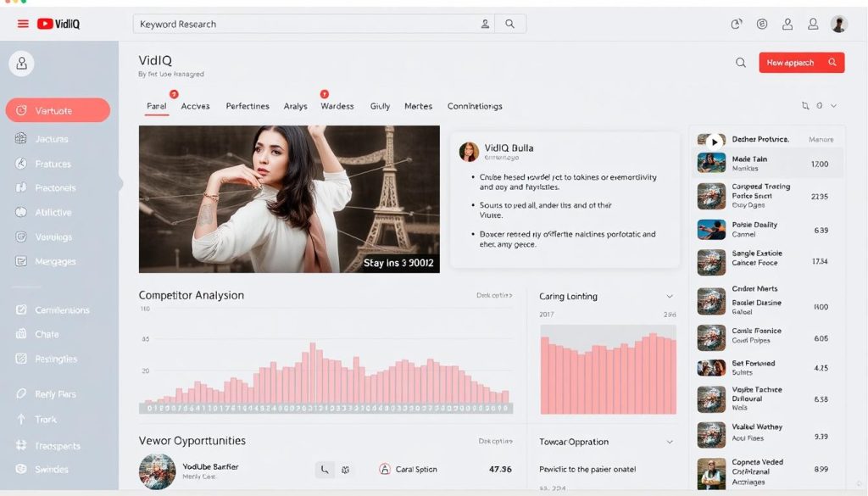Click the user avatar in the top-right corner
Image resolution: width=868 pixels, height=496 pixels.
click(x=838, y=23)
